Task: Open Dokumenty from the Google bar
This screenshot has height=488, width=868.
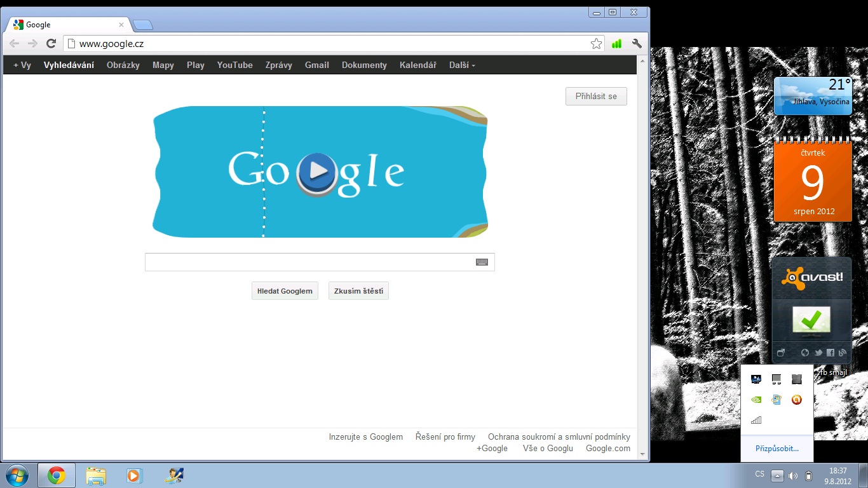Action: click(364, 65)
